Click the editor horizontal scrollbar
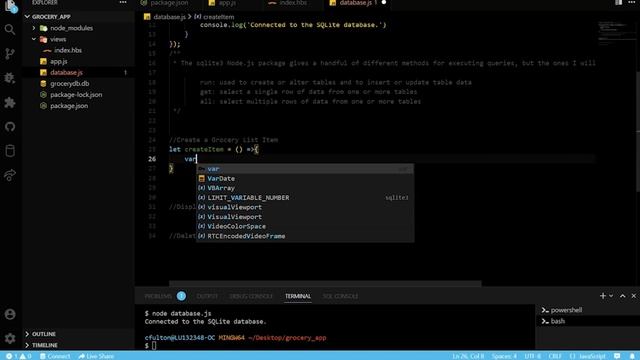Screen dimensions: 640x360 click(325, 283)
